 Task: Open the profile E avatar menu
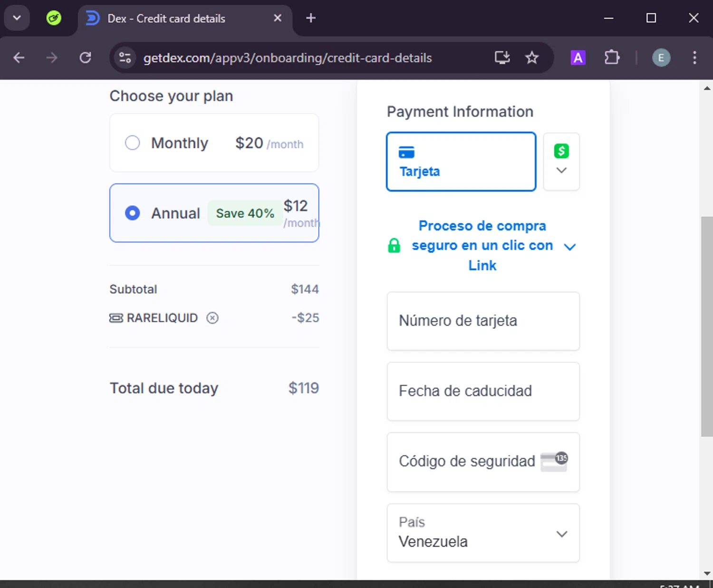pyautogui.click(x=661, y=58)
